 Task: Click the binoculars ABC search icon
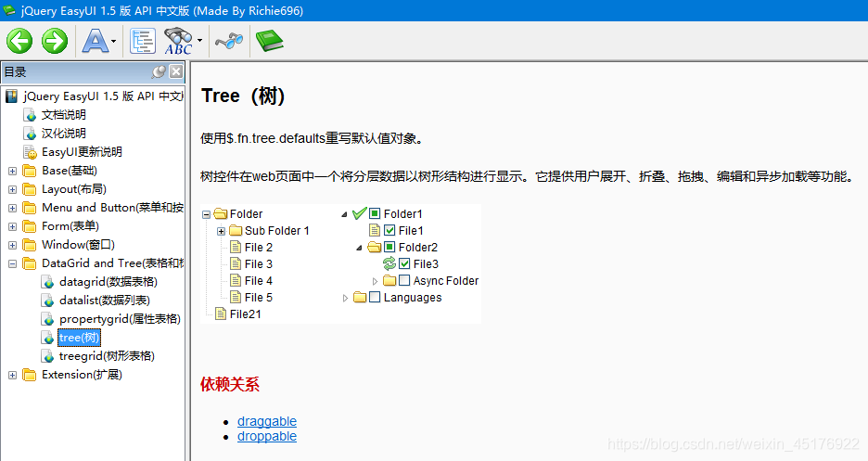178,41
